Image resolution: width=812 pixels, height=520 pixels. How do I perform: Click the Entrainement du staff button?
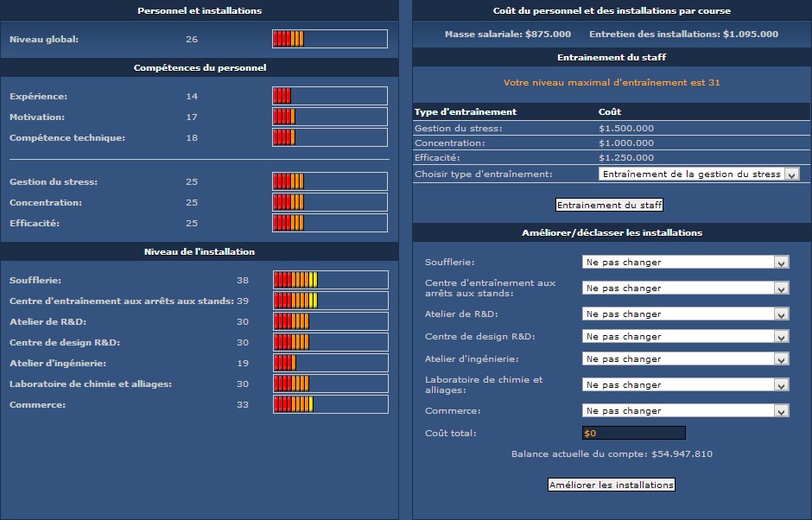(609, 205)
